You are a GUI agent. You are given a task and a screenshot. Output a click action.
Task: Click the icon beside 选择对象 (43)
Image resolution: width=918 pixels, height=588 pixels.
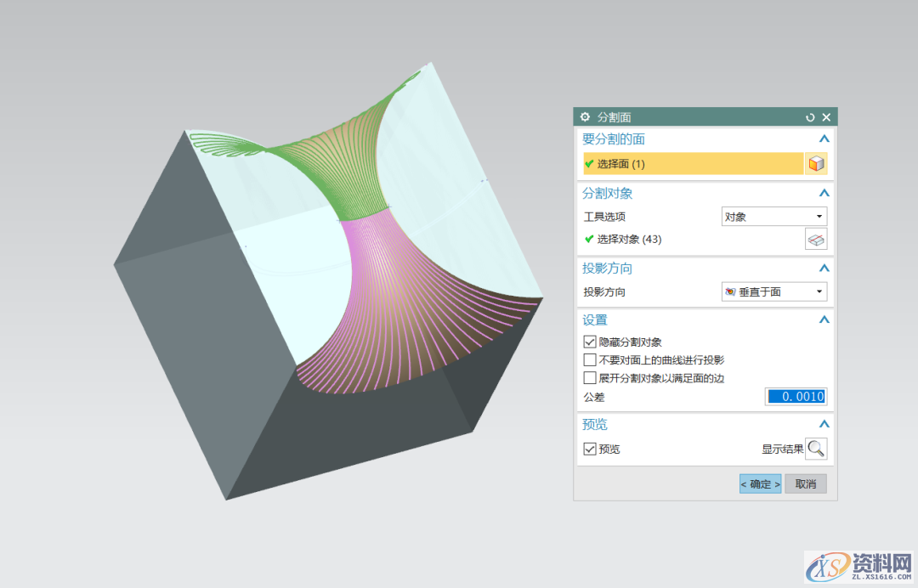[x=816, y=240]
